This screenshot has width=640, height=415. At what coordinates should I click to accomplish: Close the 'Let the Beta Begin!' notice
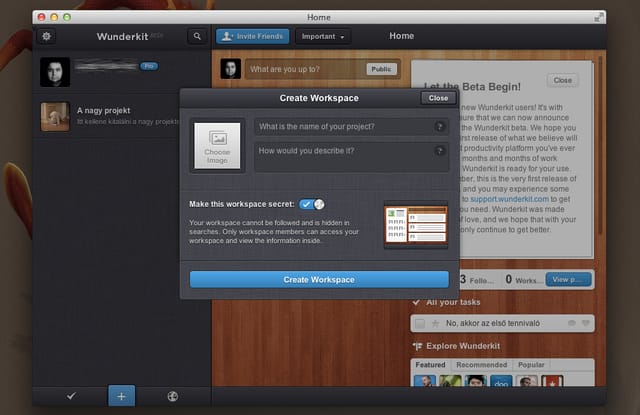point(562,80)
